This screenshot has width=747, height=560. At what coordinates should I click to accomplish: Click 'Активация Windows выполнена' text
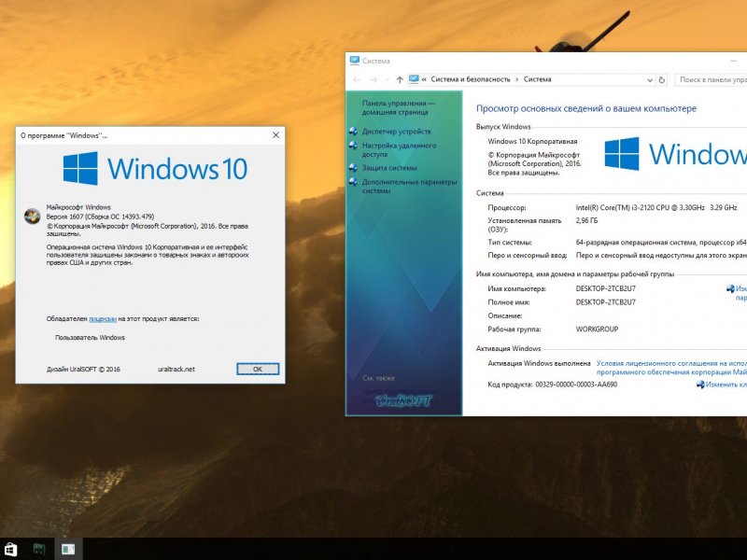pyautogui.click(x=539, y=363)
